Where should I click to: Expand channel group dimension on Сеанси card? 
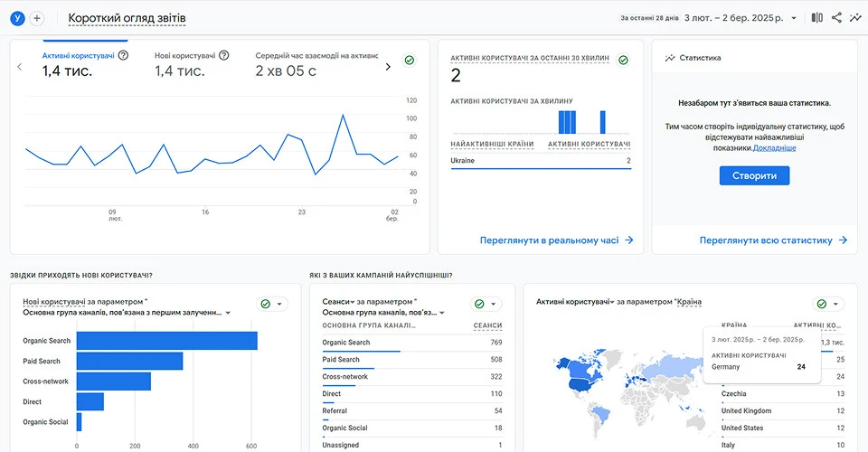pos(442,313)
